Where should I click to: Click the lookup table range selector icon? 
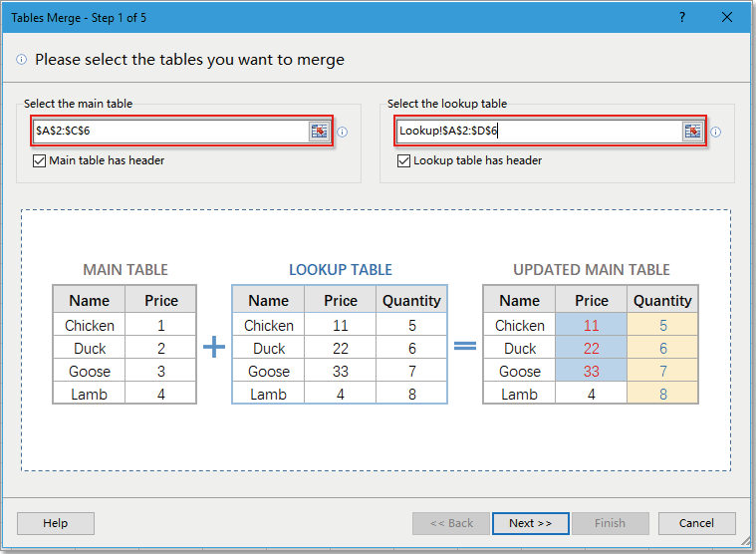[692, 132]
